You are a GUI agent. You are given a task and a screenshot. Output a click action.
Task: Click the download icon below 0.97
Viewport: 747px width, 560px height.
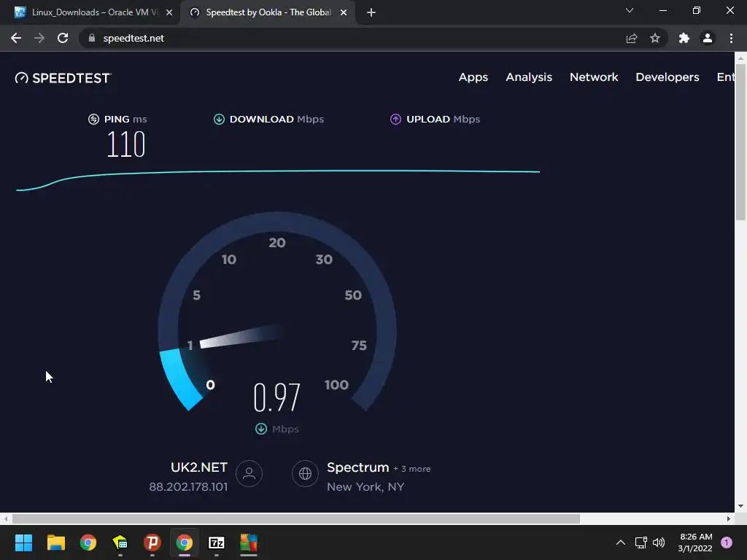point(261,429)
